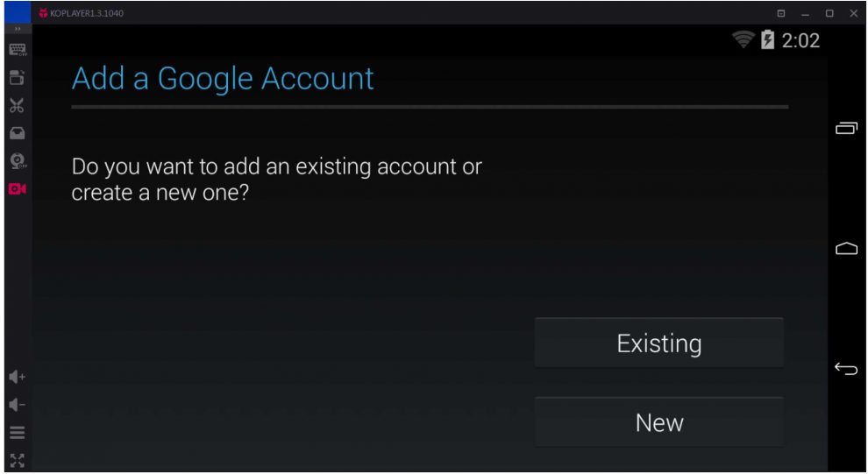The image size is (868, 474).
Task: Toggle fullscreen mode with expand arrows
Action: pyautogui.click(x=17, y=459)
